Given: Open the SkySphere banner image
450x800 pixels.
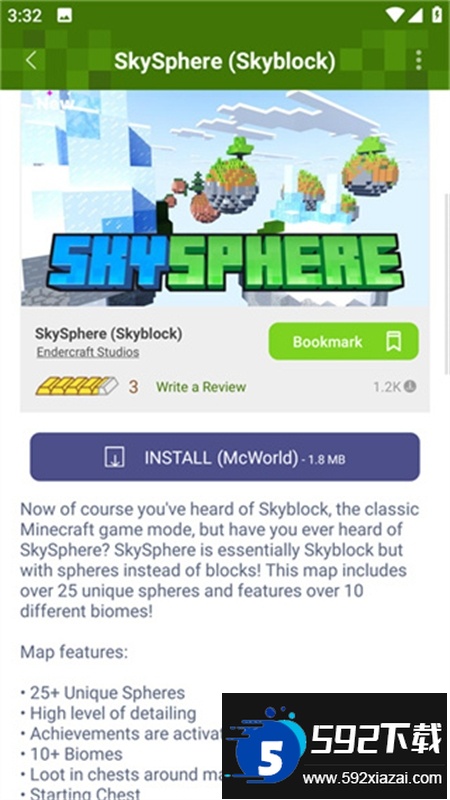Looking at the screenshot, I should pos(224,198).
